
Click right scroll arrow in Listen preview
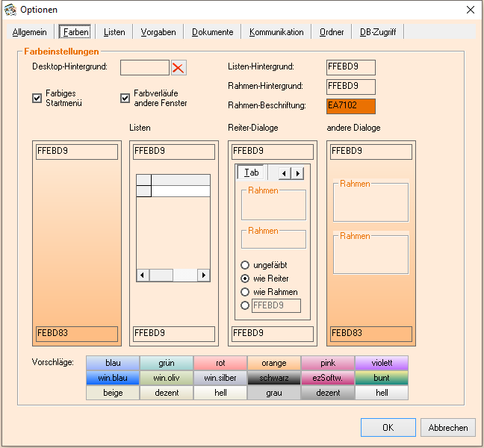(x=204, y=275)
